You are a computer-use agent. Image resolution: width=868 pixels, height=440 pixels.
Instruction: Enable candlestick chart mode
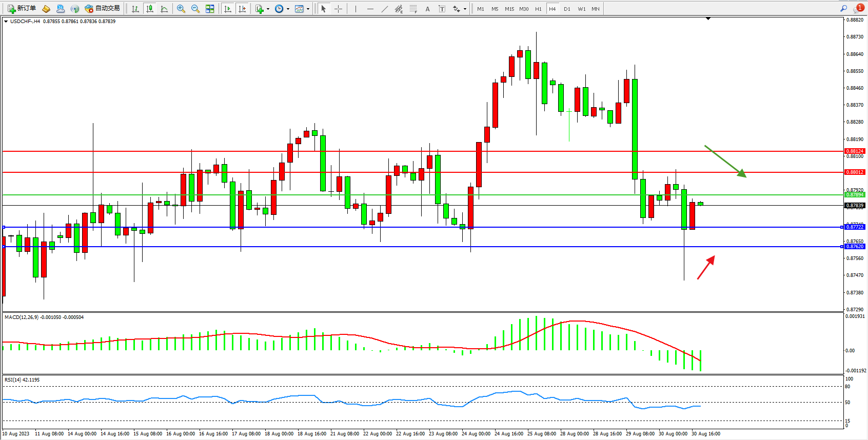click(150, 9)
